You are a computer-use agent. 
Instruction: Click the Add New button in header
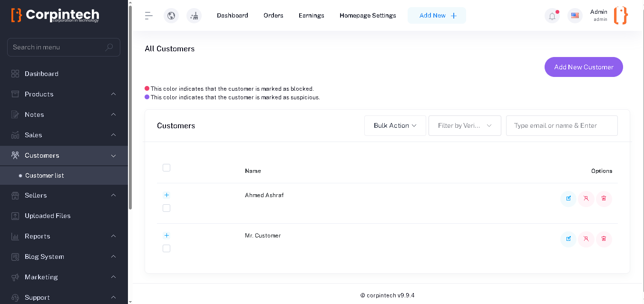[437, 16]
